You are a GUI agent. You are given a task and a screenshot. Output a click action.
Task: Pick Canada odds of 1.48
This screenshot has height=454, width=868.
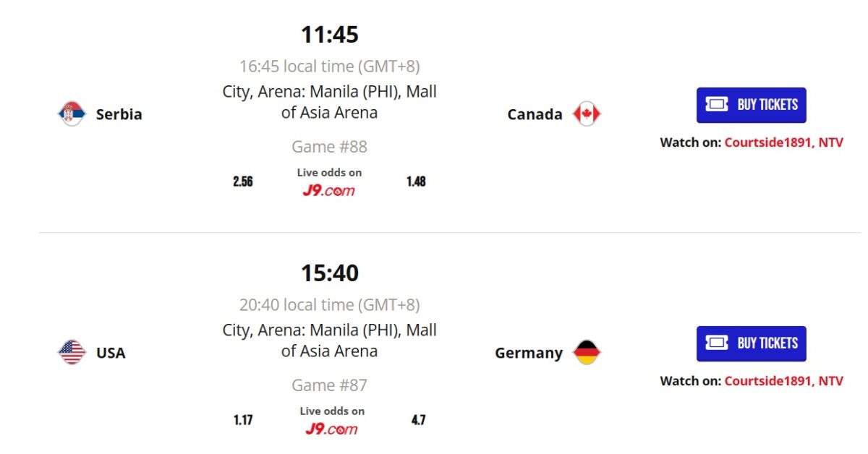pos(416,181)
